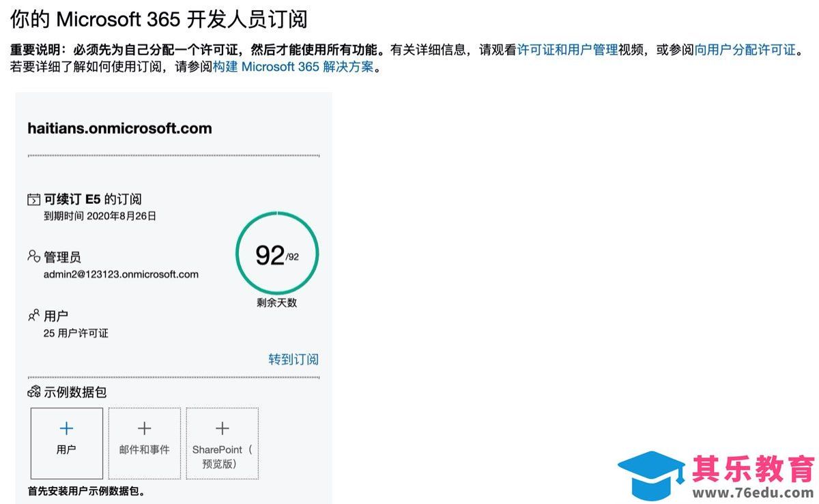Viewport: 819px width, 504px height.
Task: Click the 首先安装用户示例数据包 note
Action: 87,491
